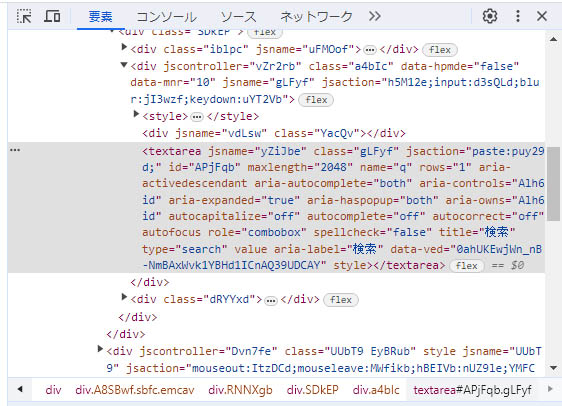Show more tabs with the double chevron

tap(375, 16)
